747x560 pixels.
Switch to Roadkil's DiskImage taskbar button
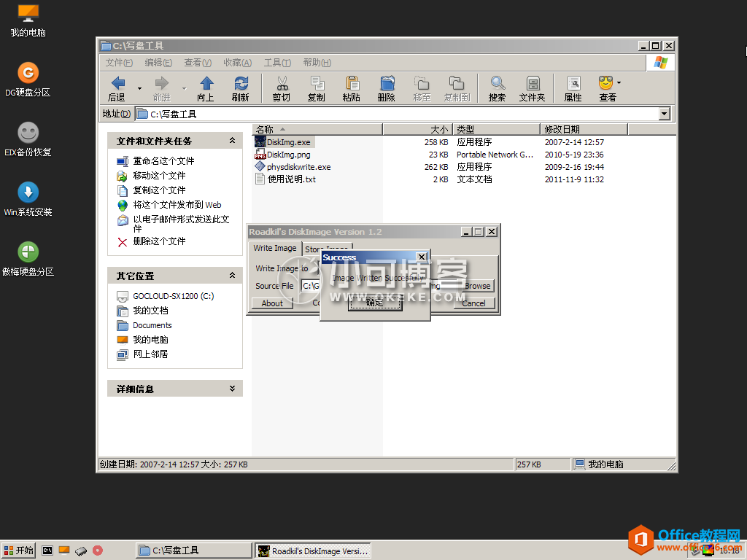coord(313,551)
